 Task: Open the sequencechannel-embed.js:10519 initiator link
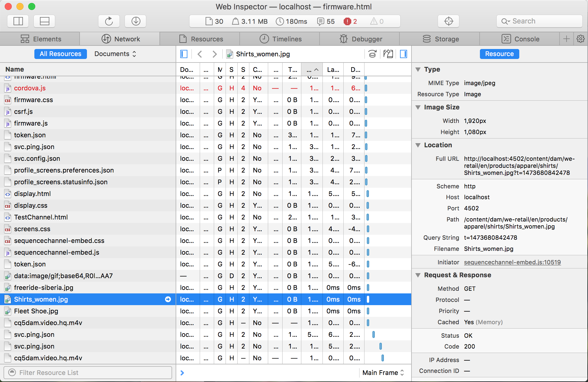[x=512, y=262]
